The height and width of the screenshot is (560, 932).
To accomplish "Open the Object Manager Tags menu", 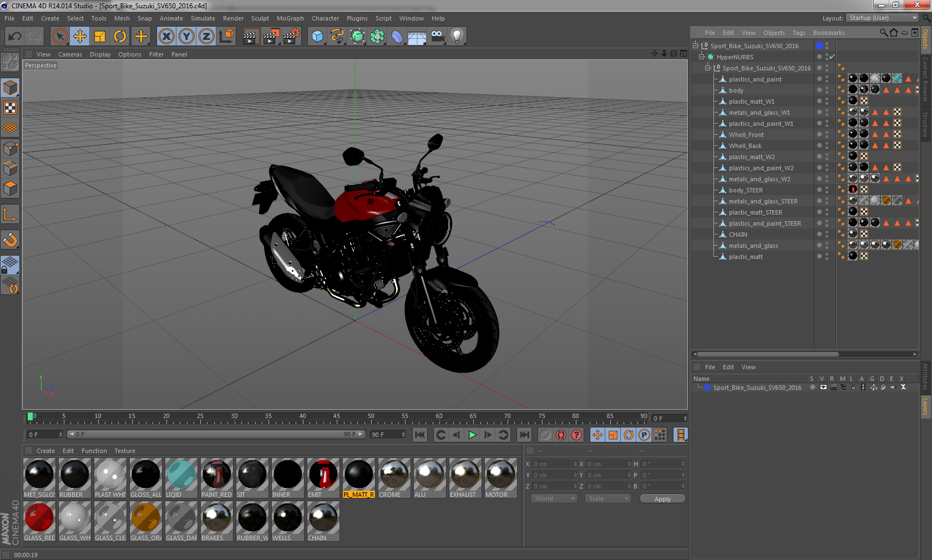I will (x=799, y=33).
